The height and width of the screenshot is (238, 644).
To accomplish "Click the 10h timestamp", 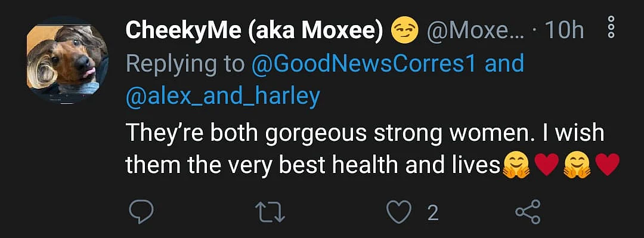I will tap(563, 30).
